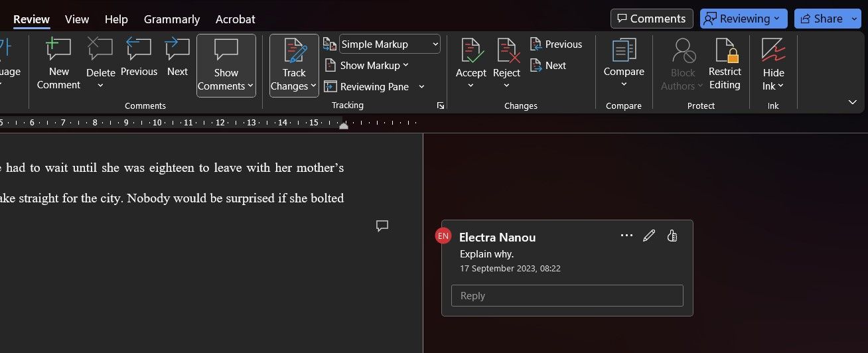Open the Grammarly tab
This screenshot has width=868, height=353.
pos(172,19)
